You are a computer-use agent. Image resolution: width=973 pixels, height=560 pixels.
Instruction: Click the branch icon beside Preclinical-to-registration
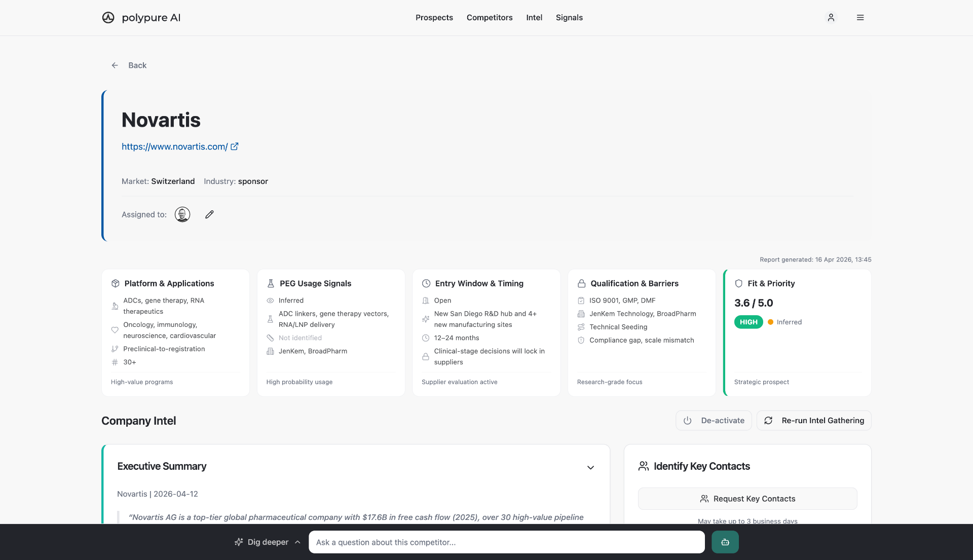click(115, 349)
